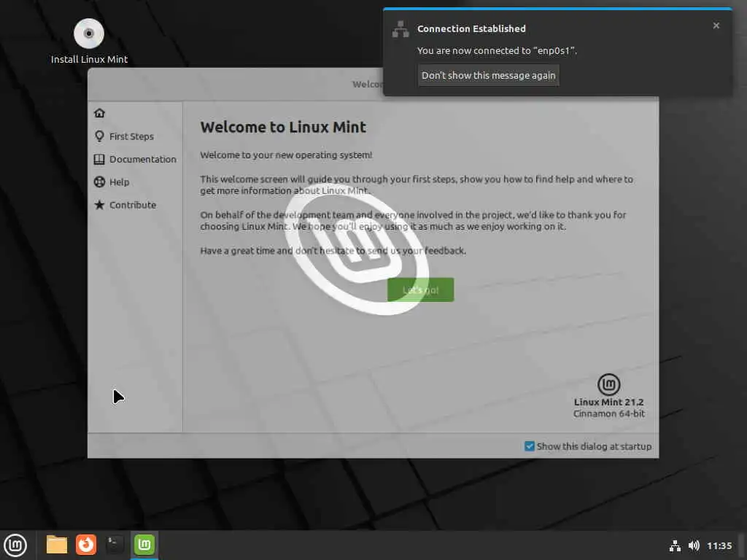747x560 pixels.
Task: Click Don't show this message again
Action: coord(488,75)
